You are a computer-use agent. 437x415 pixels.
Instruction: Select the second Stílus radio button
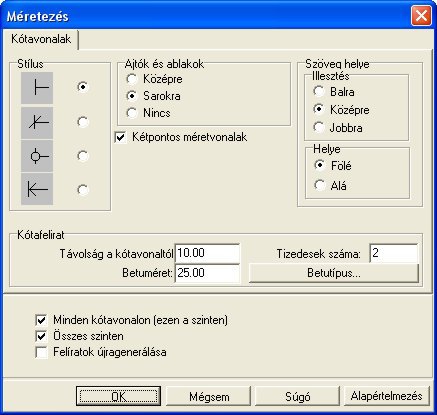click(83, 122)
